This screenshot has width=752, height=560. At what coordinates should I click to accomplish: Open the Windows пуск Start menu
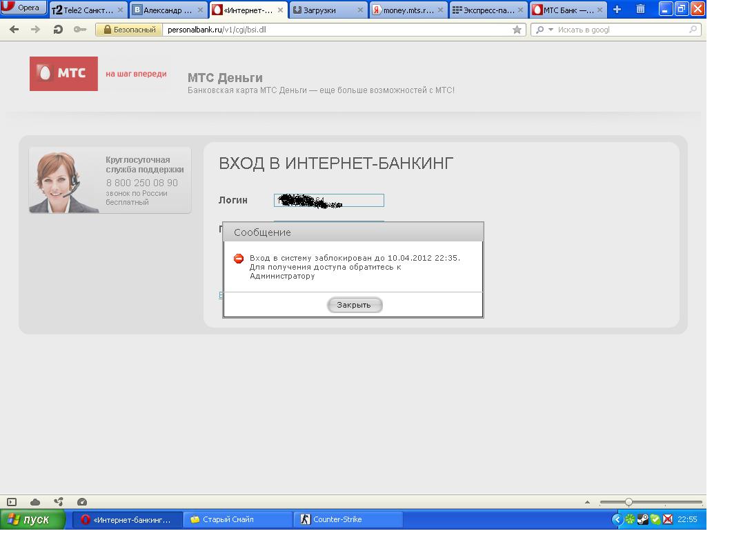(32, 520)
